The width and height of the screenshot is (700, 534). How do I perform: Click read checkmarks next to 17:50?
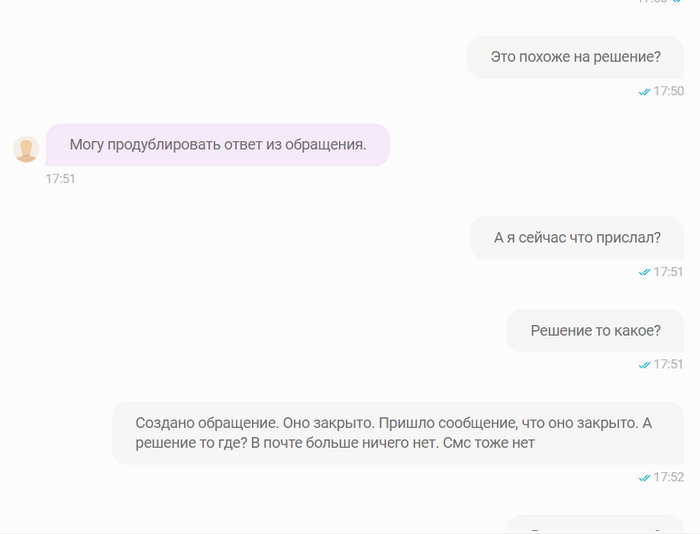click(645, 91)
